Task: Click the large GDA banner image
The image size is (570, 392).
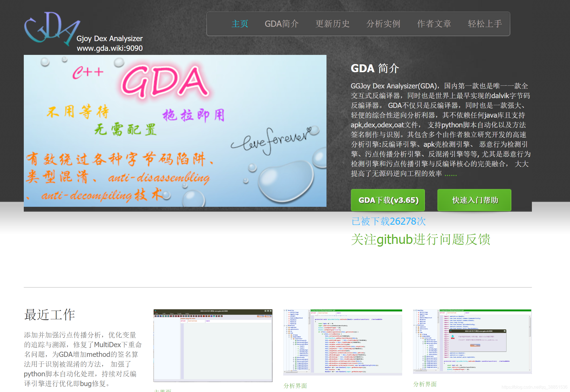Action: (x=175, y=131)
